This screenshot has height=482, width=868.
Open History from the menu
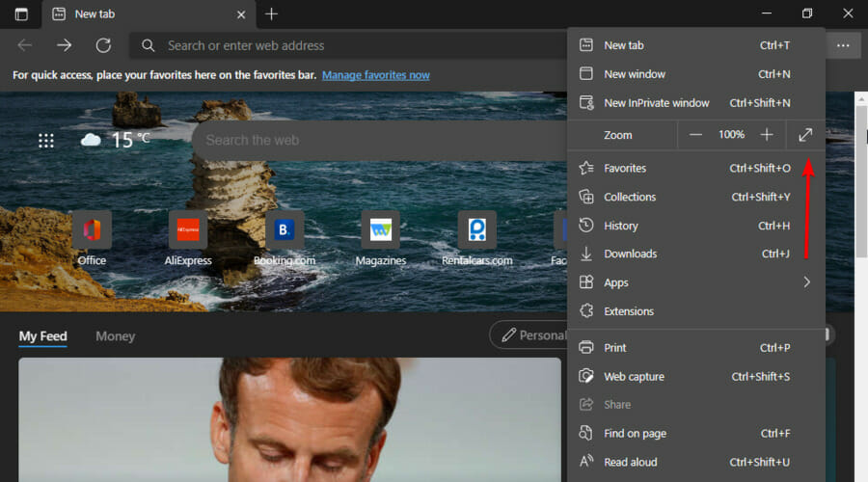[621, 226]
